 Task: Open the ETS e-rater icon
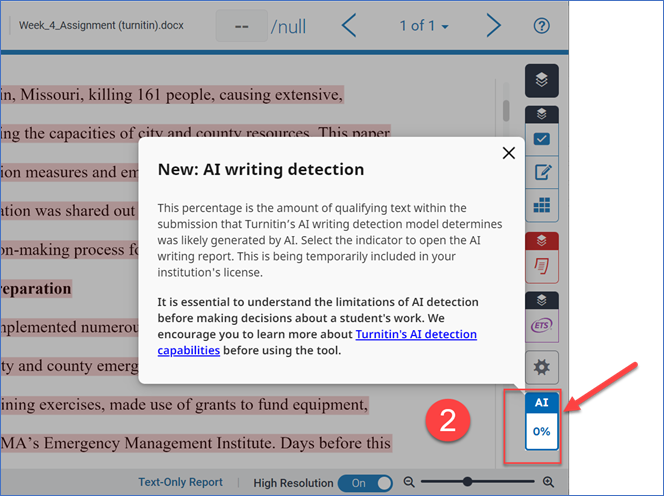542,325
